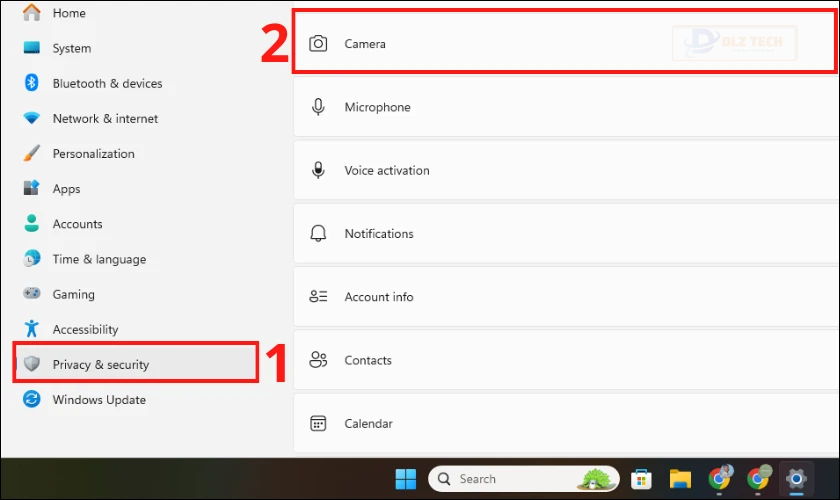Open the Windows Start menu

[x=406, y=479]
